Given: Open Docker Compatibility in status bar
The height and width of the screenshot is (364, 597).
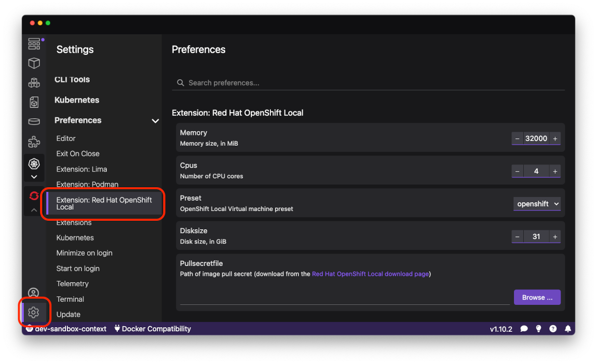Looking at the screenshot, I should 152,329.
